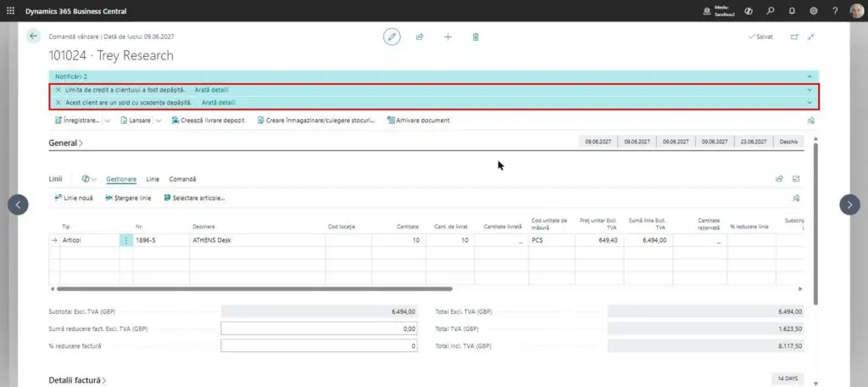Click the Lansare action
This screenshot has width=868, height=387.
pos(136,121)
